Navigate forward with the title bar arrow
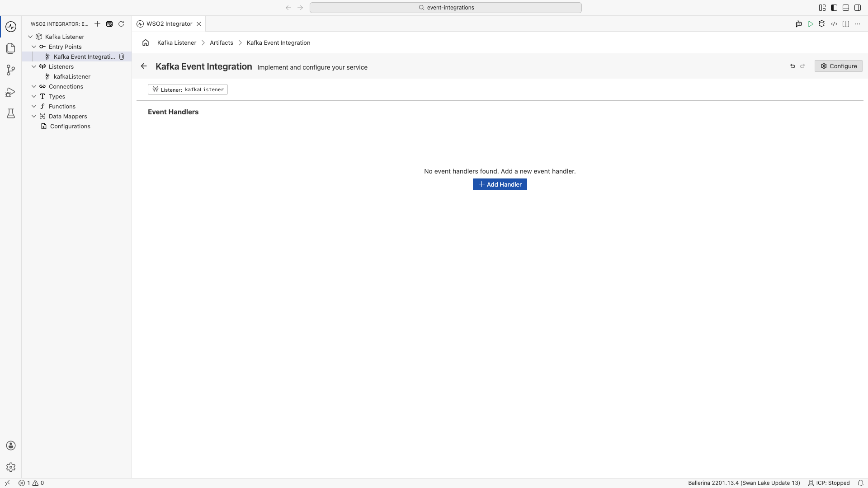 point(300,8)
